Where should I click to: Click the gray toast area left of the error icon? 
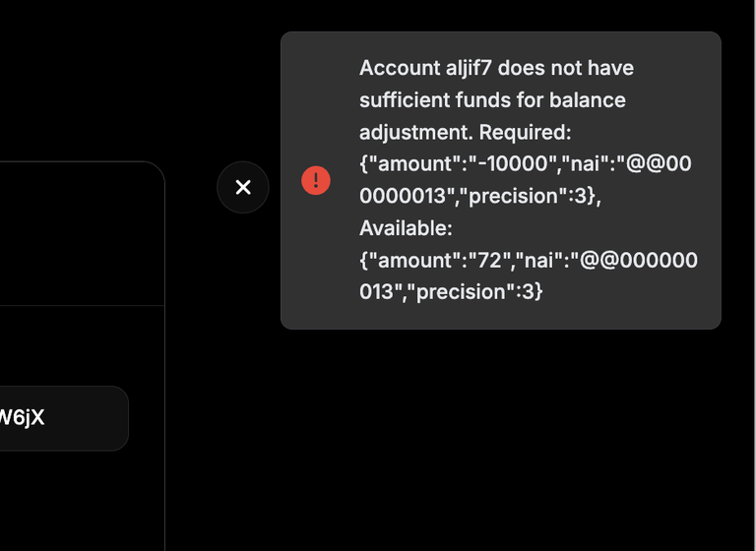[290, 180]
